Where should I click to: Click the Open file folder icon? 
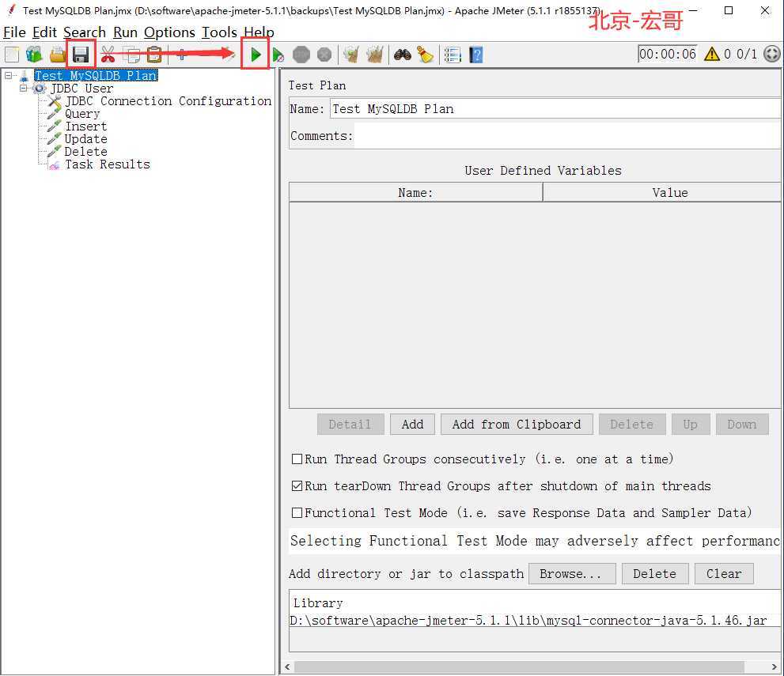click(58, 55)
